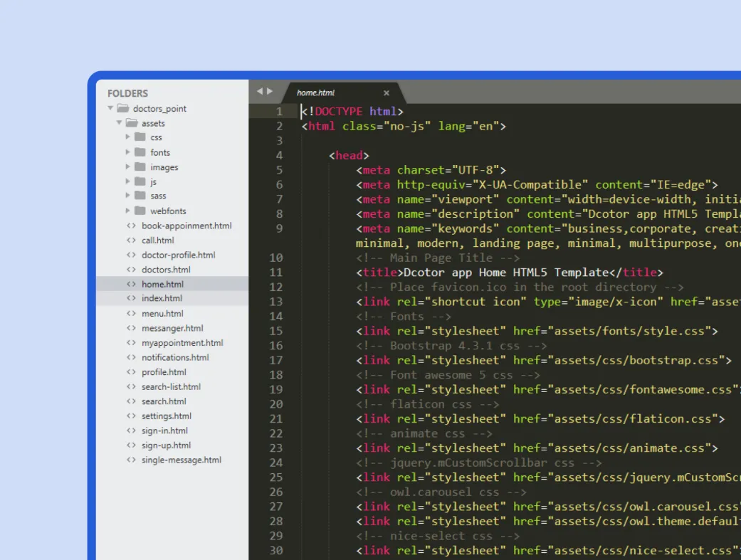Click the doctors_point root folder icon
The width and height of the screenshot is (741, 560).
pyautogui.click(x=122, y=108)
